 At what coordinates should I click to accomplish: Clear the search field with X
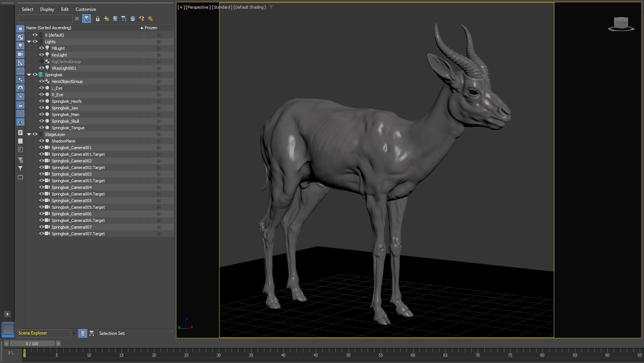[77, 18]
